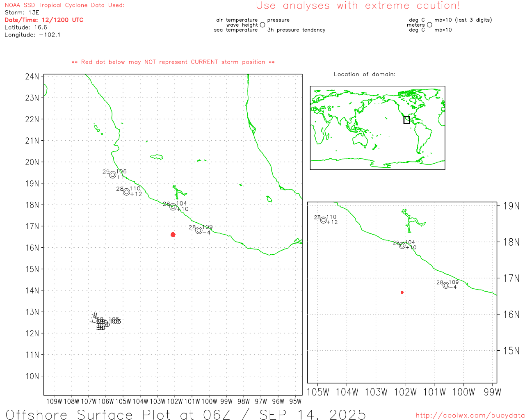Click the buoy station circle labeled 29 106
This screenshot has height=420, width=525.
[x=113, y=175]
